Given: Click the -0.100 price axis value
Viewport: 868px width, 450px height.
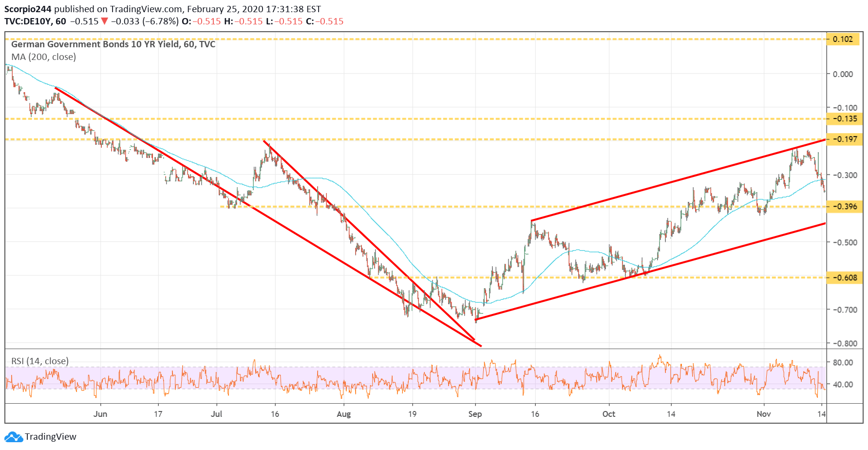Looking at the screenshot, I should [845, 108].
